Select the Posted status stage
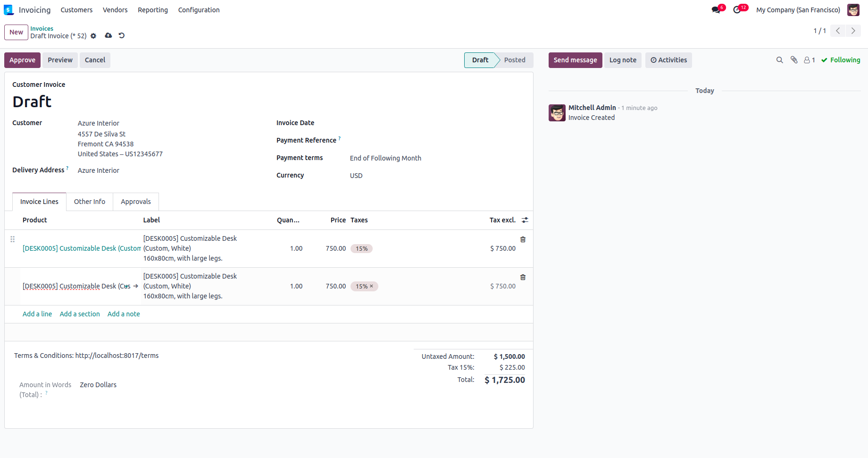Image resolution: width=868 pixels, height=458 pixels. click(515, 60)
